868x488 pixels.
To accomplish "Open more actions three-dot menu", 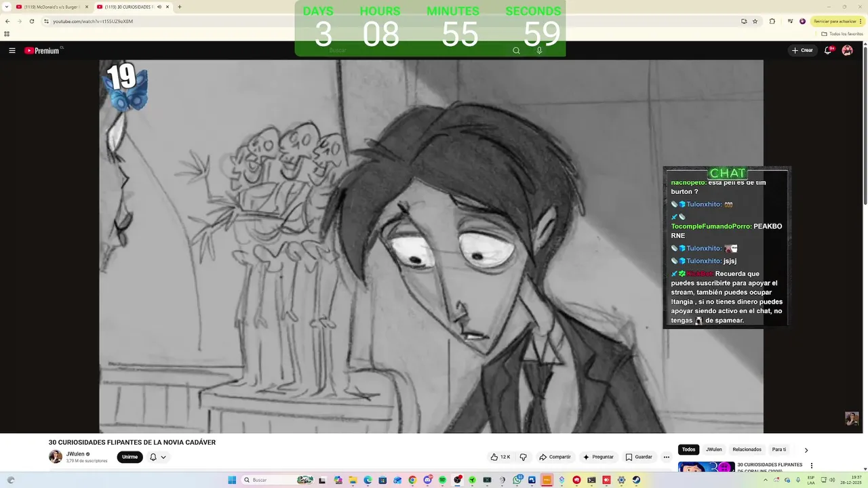I will 667,457.
